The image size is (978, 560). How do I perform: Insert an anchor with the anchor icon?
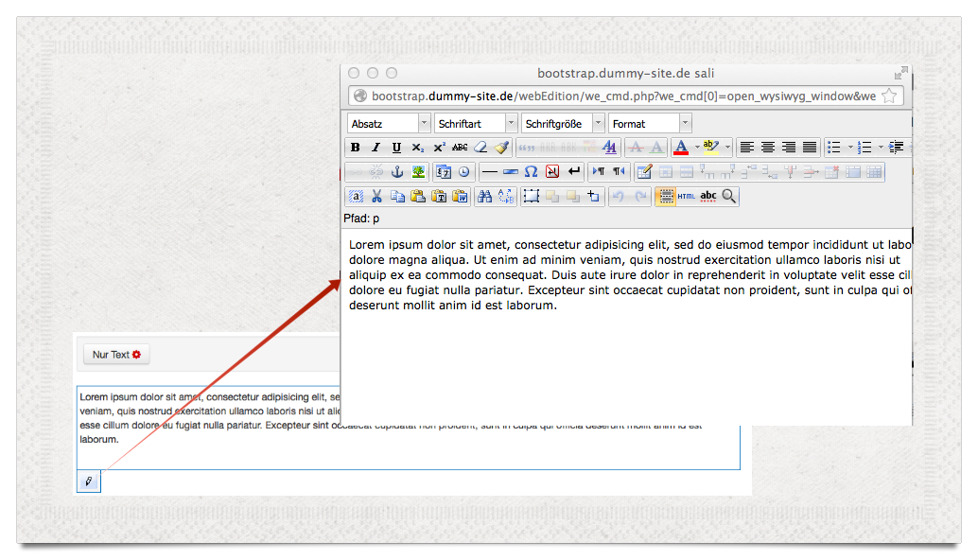[397, 172]
